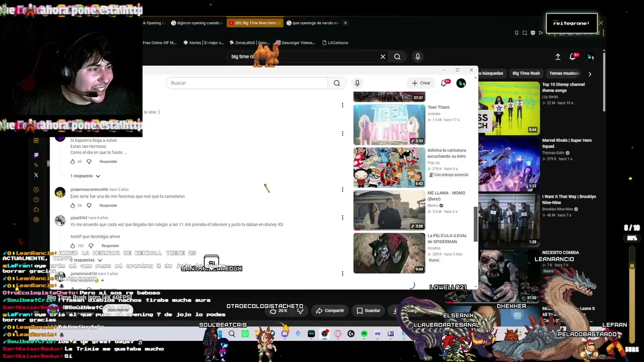
Task: Open notifications bell in background YouTube window
Action: (573, 57)
